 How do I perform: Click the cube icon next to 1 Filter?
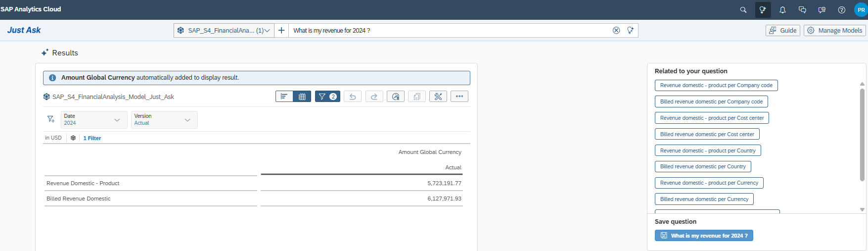point(73,138)
